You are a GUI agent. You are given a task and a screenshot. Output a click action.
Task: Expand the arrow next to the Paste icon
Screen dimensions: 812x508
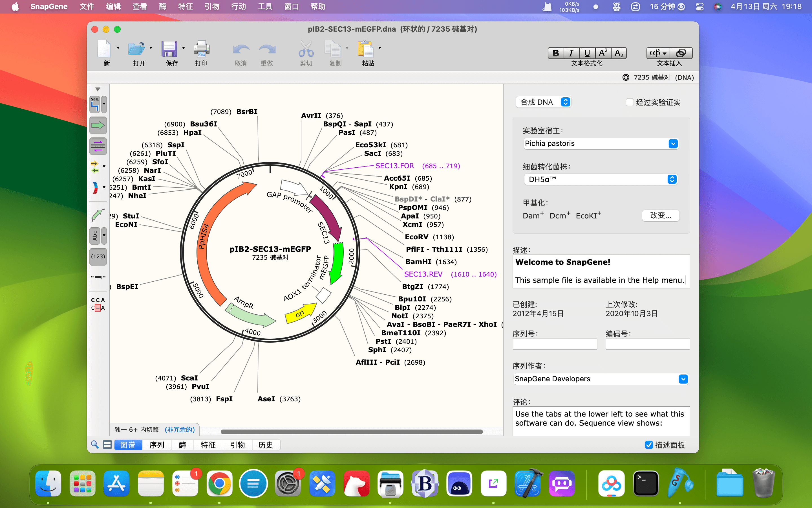click(x=380, y=48)
